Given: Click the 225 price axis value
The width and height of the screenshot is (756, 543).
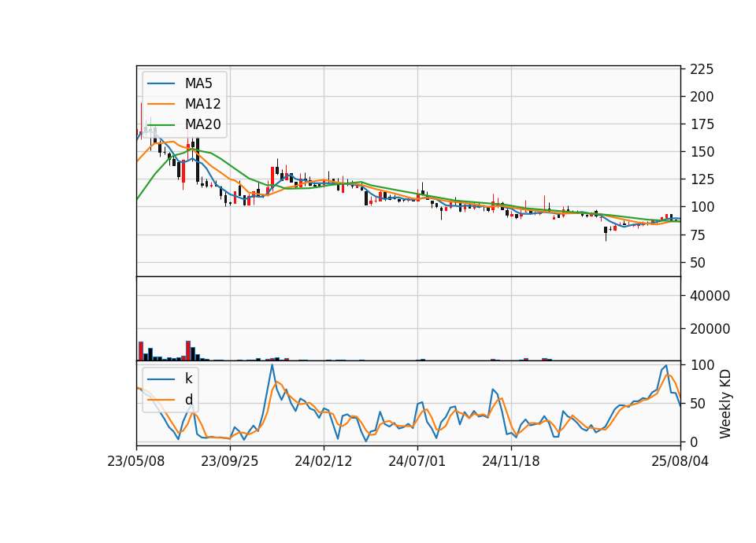Looking at the screenshot, I should 702,69.
